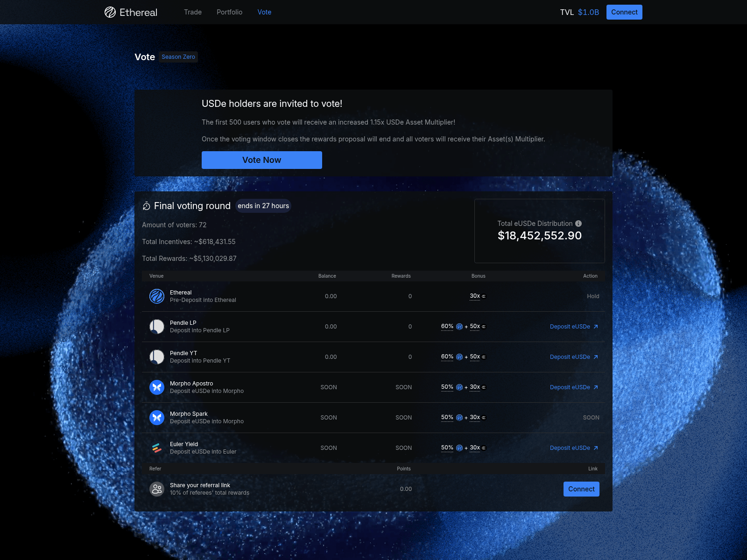Click the Pendle LP venue icon
The image size is (747, 560).
157,327
